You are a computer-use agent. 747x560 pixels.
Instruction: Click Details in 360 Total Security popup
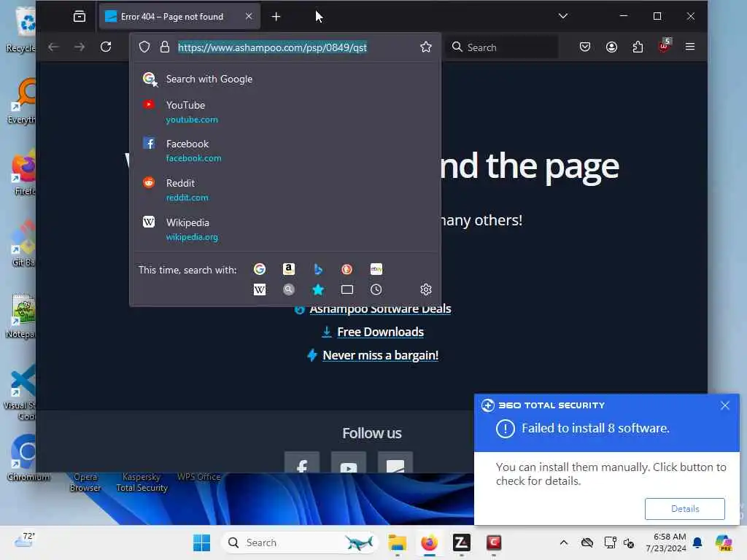684,508
